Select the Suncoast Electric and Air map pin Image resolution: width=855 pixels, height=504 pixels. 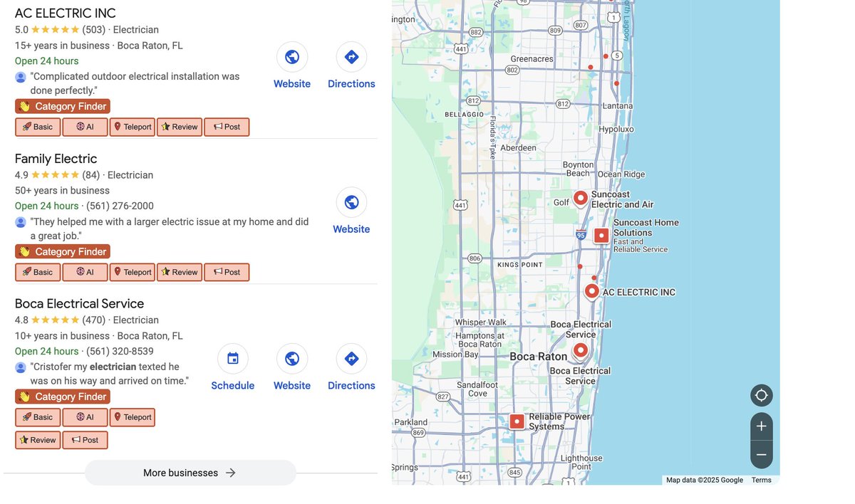point(581,198)
